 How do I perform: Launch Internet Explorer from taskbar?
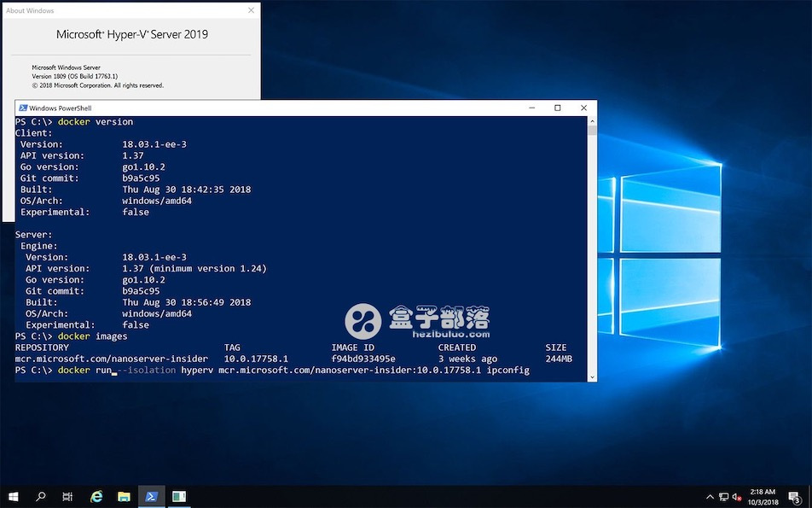pyautogui.click(x=96, y=497)
